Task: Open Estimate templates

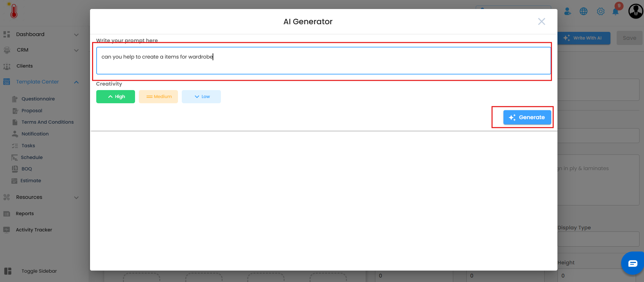Action: 30,181
